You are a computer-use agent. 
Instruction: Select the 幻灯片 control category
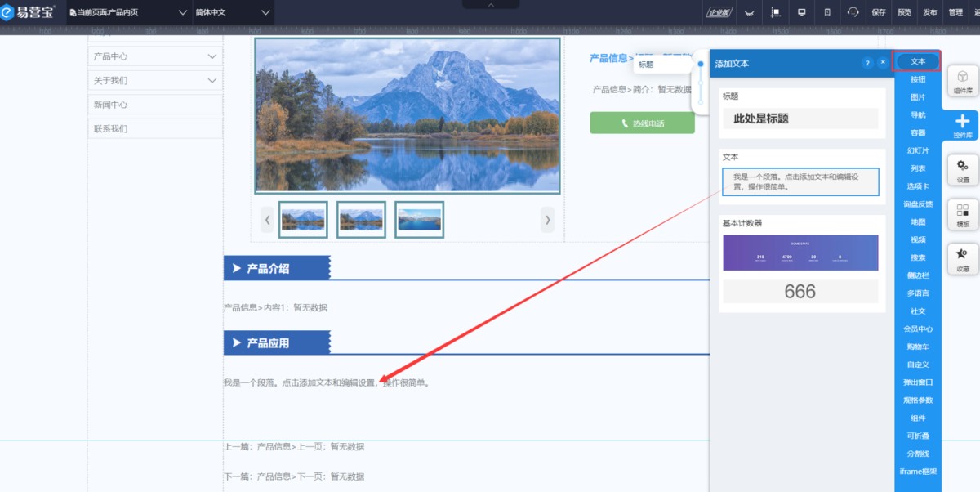coord(918,150)
